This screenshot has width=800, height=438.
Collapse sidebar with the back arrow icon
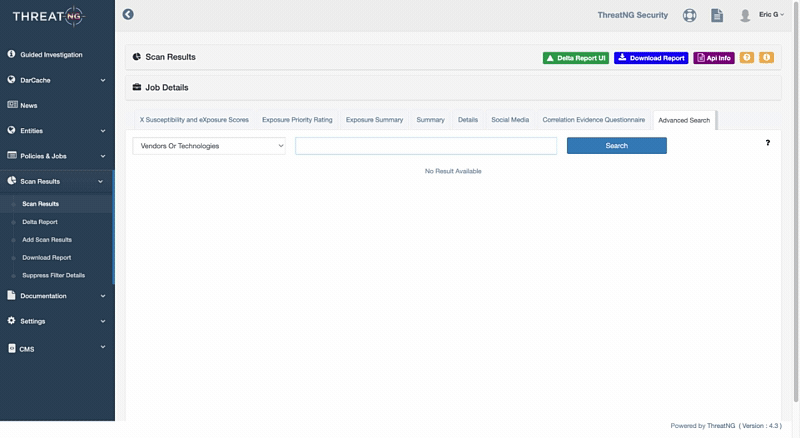pyautogui.click(x=128, y=14)
